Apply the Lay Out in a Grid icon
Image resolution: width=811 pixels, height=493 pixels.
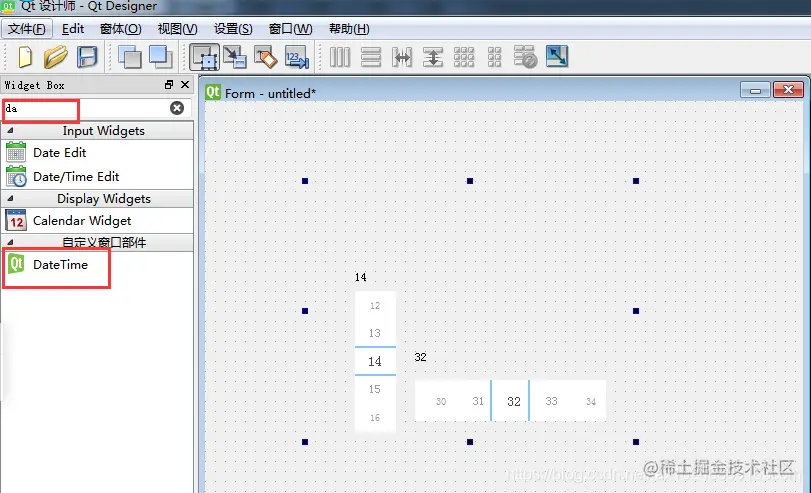464,57
